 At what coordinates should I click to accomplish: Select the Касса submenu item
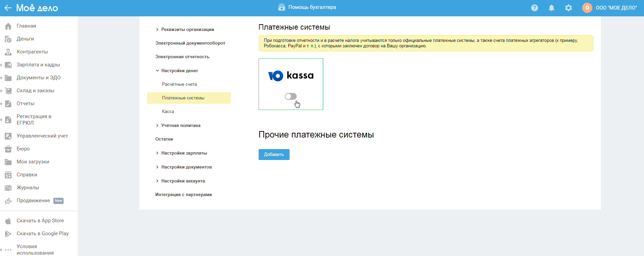pyautogui.click(x=168, y=112)
